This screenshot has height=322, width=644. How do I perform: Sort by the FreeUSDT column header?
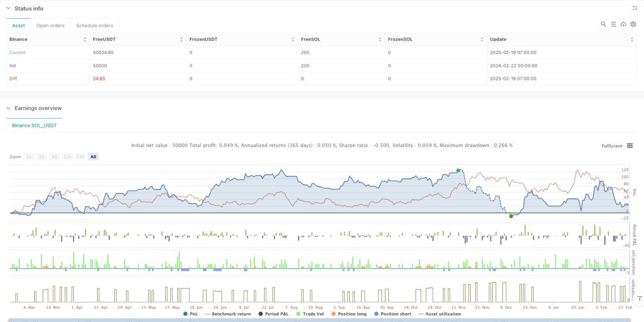click(137, 39)
